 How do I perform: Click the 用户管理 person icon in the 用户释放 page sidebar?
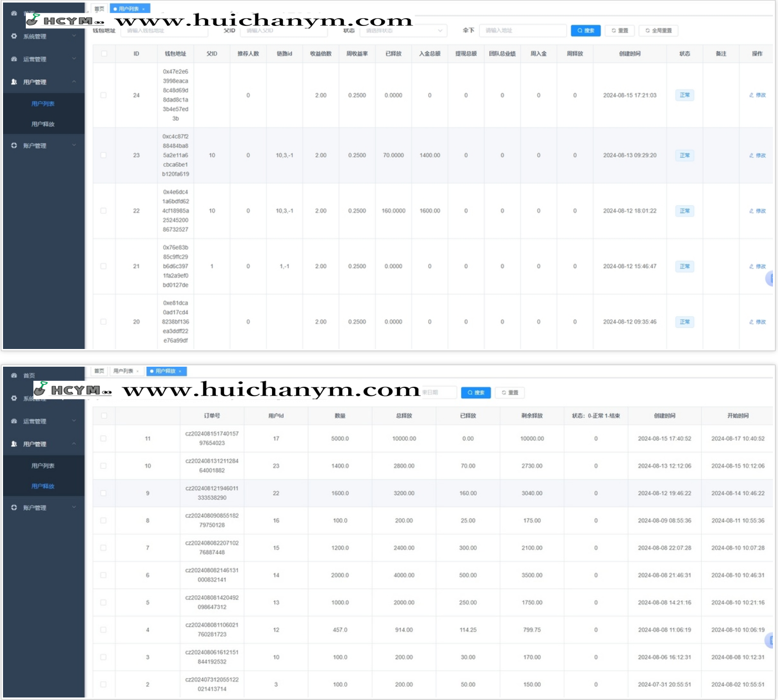click(x=14, y=444)
